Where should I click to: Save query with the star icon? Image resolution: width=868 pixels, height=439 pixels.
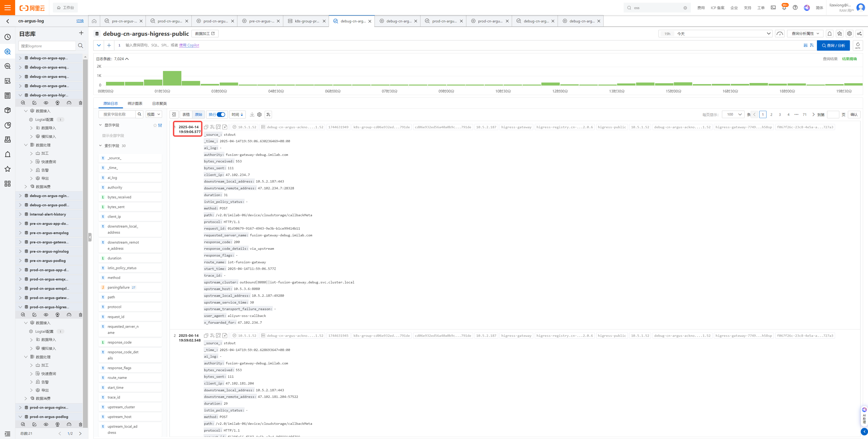click(839, 34)
